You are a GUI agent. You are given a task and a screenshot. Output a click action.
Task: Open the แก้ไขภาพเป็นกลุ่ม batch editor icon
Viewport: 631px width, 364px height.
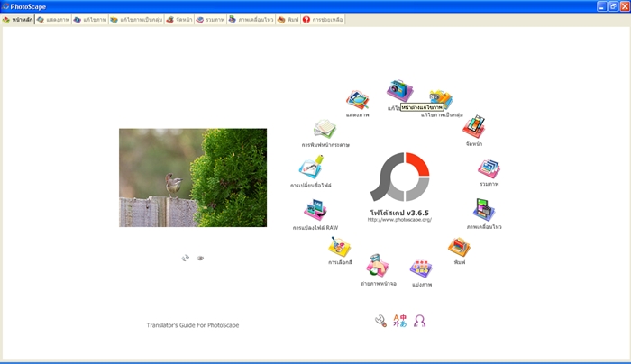pyautogui.click(x=441, y=99)
